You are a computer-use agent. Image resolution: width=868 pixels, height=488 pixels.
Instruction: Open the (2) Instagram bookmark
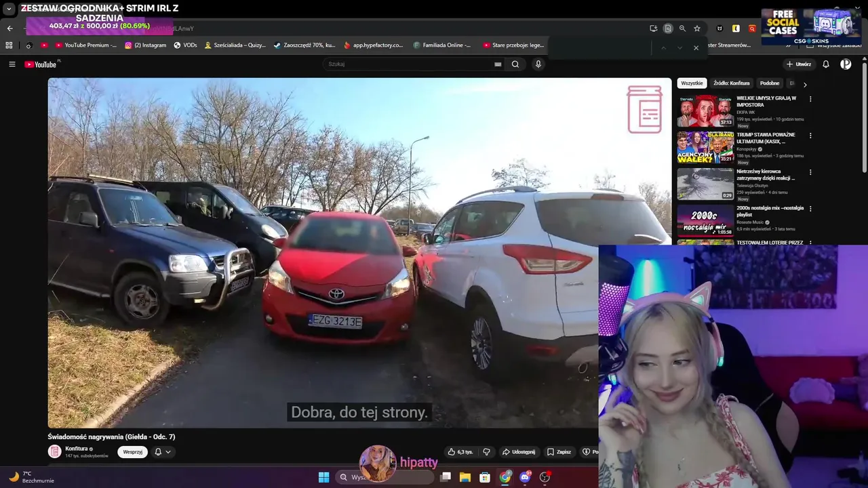coord(145,45)
